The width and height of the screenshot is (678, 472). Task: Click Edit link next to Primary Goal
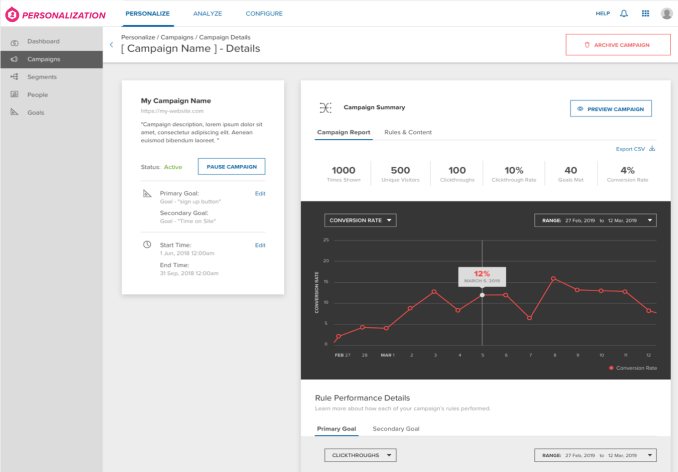[x=260, y=193]
